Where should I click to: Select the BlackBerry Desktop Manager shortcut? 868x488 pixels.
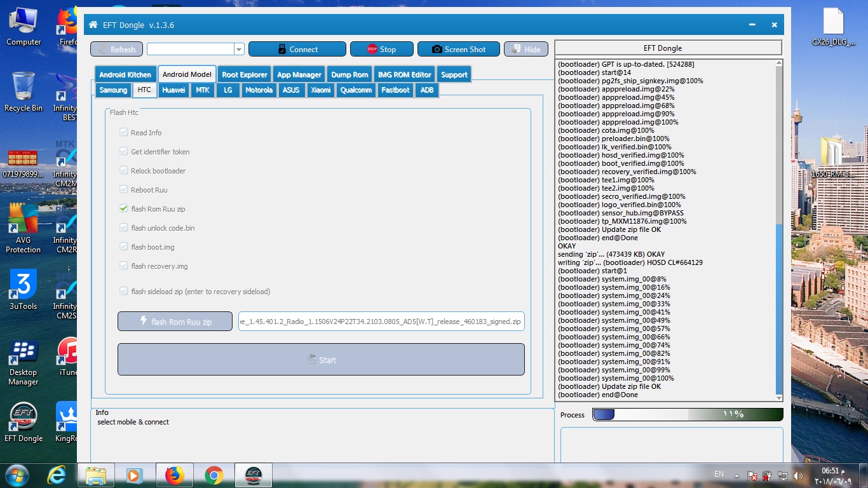[24, 363]
